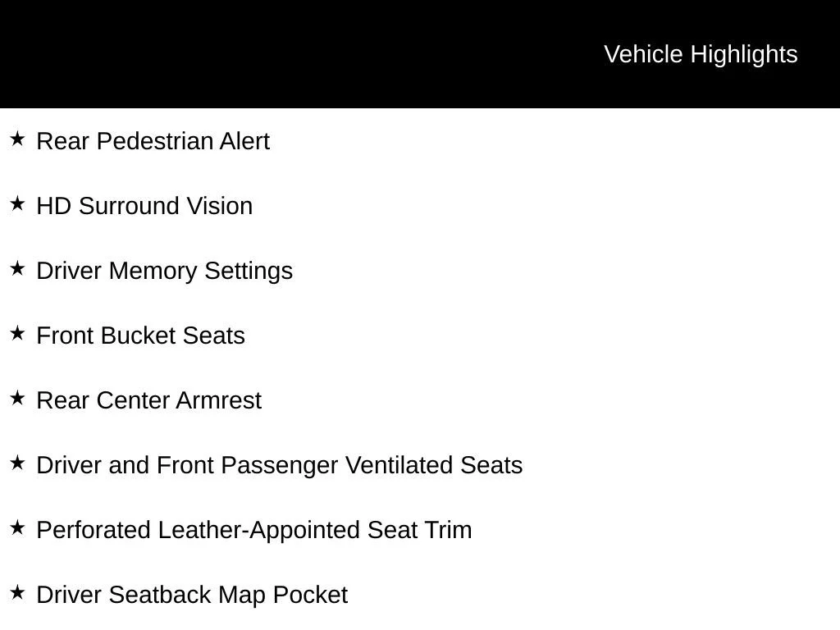Pick the Rear Center Armrest feature
The height and width of the screenshot is (630, 840).
point(149,400)
